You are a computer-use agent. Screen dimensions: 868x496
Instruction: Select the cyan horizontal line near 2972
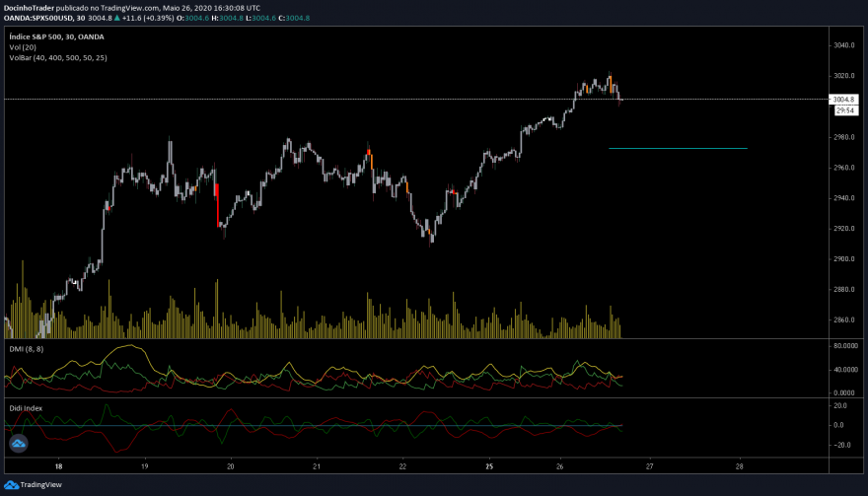(678, 148)
